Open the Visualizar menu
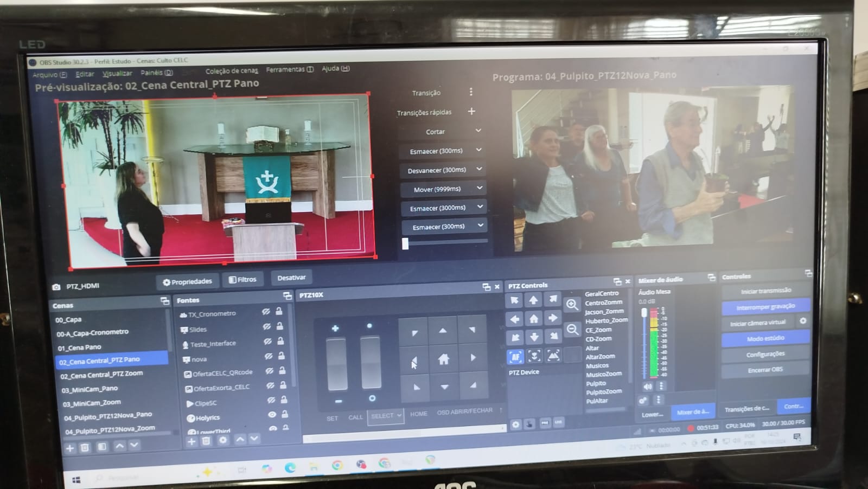 coord(117,73)
